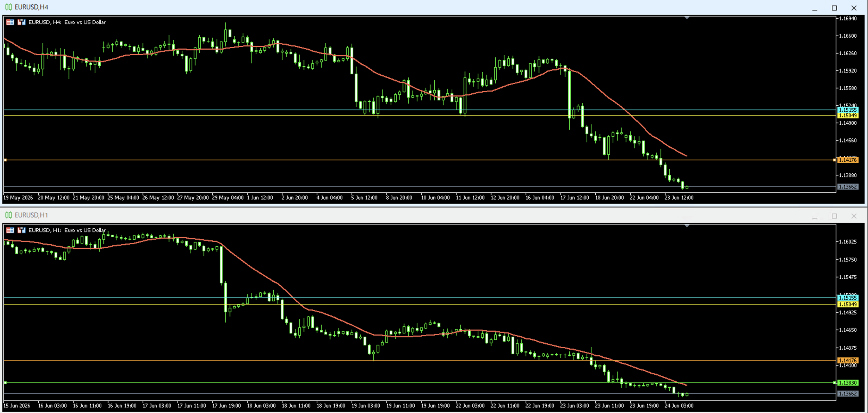Minimize the EURUSD,H4 chart window
This screenshot has height=413, width=868.
coord(815,8)
